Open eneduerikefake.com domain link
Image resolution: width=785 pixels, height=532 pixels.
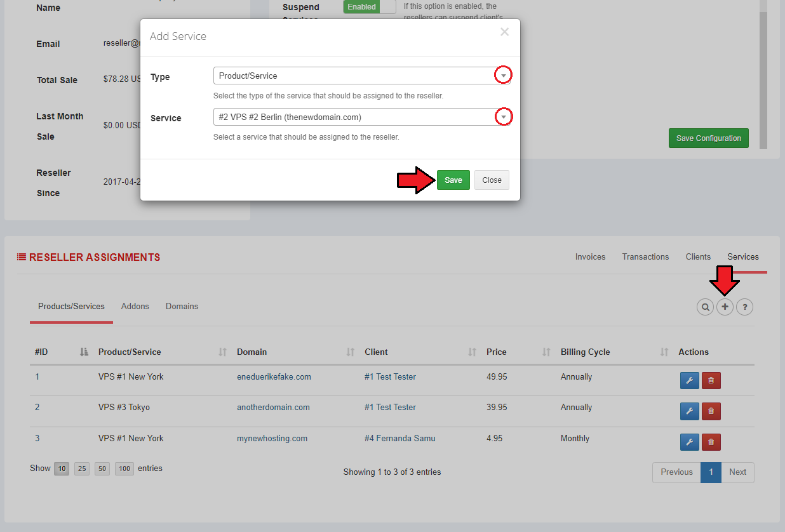tap(274, 376)
